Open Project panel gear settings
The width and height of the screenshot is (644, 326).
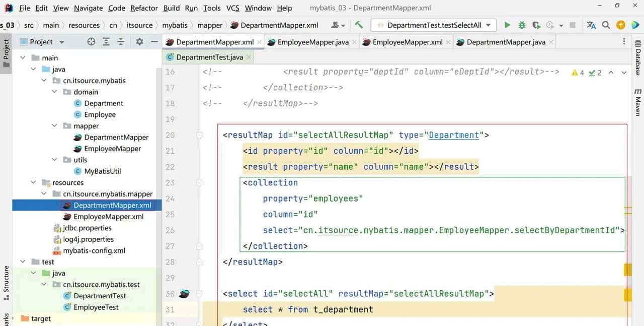(139, 42)
